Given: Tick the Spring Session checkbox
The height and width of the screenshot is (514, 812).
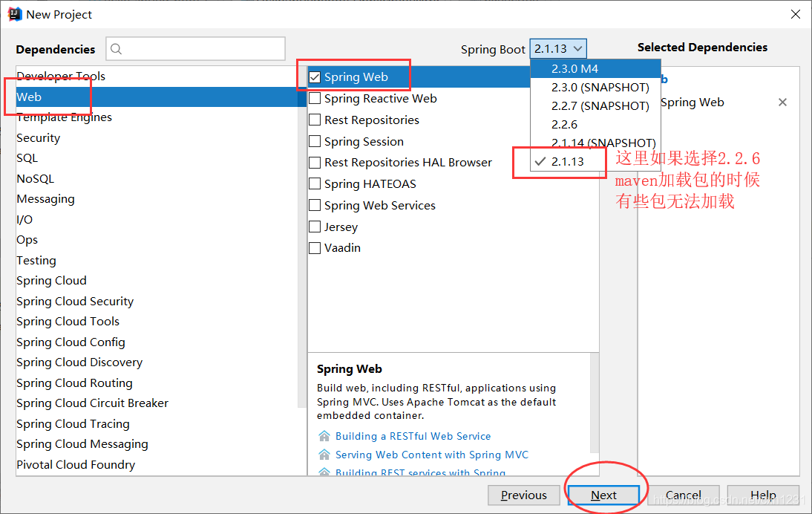Looking at the screenshot, I should (x=315, y=141).
